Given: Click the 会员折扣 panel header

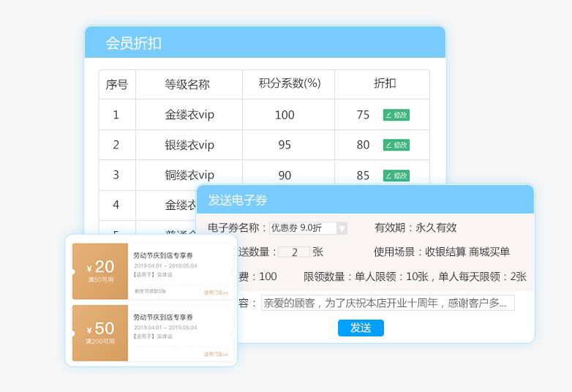Looking at the screenshot, I should pos(265,43).
